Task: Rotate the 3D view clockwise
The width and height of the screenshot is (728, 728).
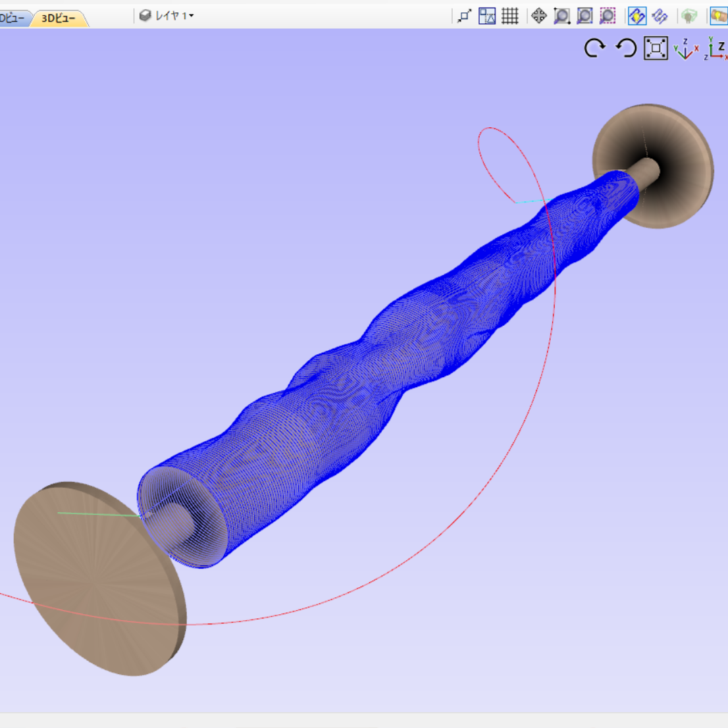Action: tap(594, 48)
